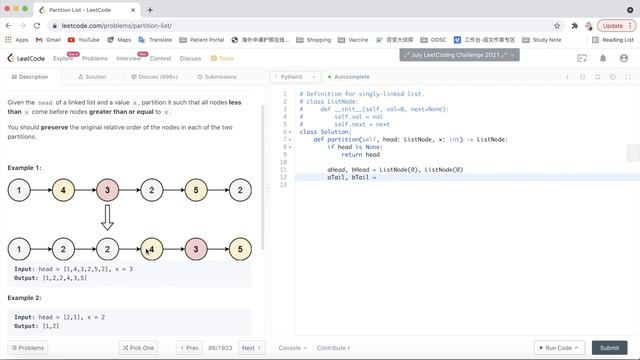The width and height of the screenshot is (640, 360).
Task: Bookmark this page with star icon
Action: [x=557, y=26]
